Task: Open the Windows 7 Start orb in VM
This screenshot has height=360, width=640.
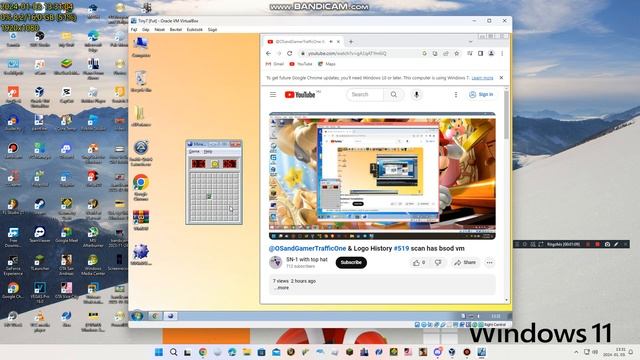Action: pos(137,316)
